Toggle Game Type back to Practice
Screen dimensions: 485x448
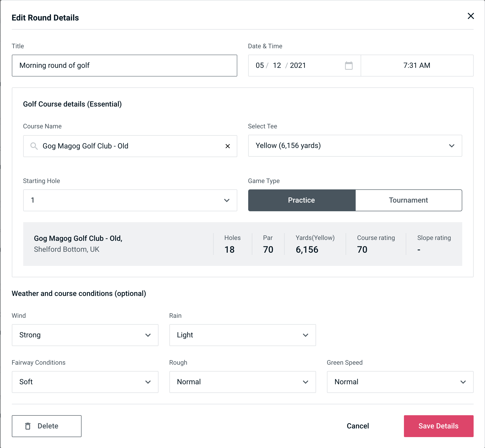301,200
